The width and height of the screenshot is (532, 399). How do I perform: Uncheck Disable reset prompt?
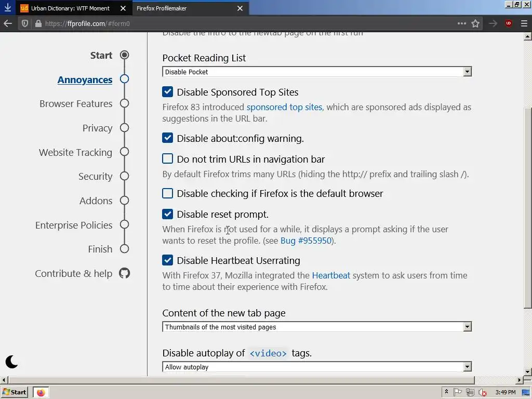168,214
